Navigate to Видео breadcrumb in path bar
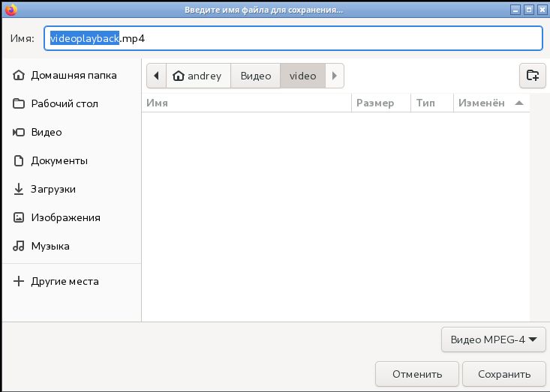This screenshot has height=392, width=550. 255,76
